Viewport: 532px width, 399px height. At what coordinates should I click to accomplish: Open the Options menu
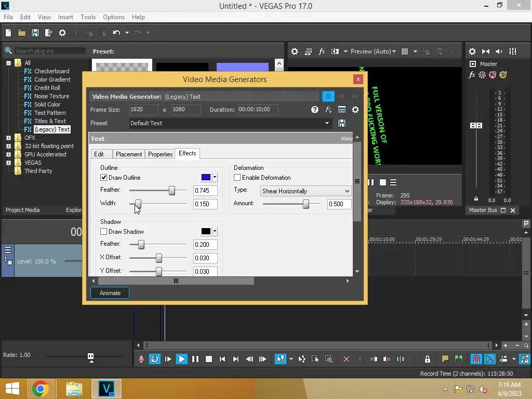pyautogui.click(x=114, y=17)
